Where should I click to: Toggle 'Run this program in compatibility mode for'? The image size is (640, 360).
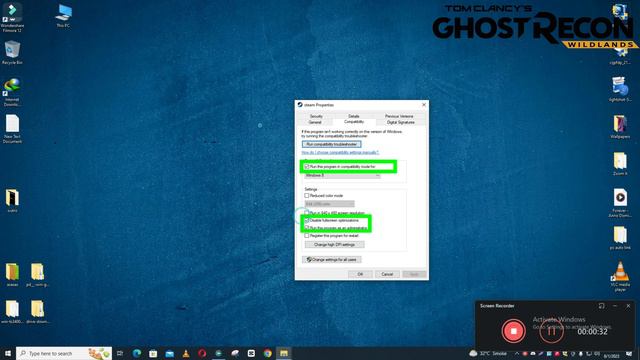coord(307,167)
